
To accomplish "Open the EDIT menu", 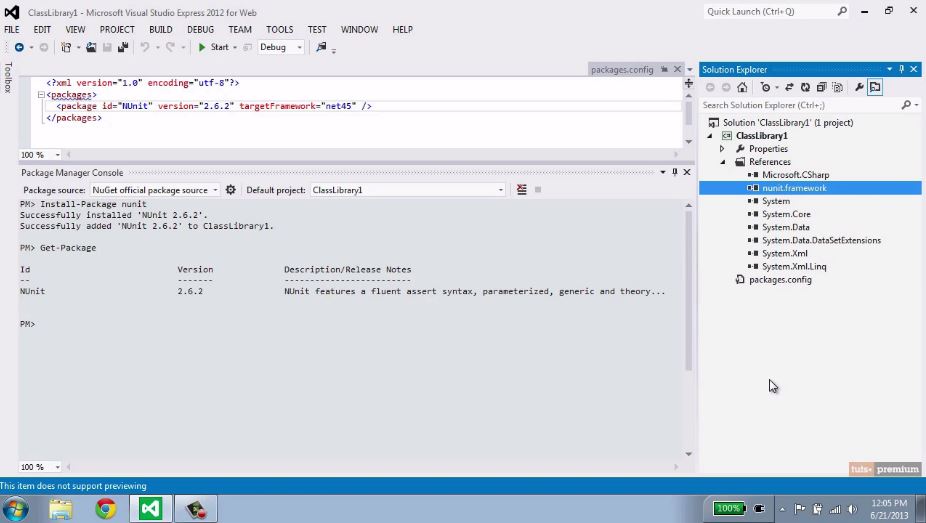I will coord(42,29).
